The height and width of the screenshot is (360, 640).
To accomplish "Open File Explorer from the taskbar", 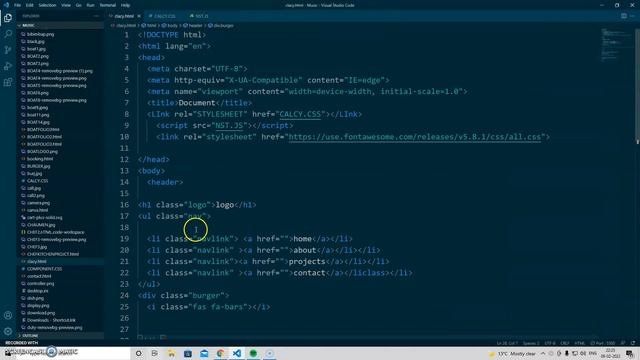I will pos(171,353).
